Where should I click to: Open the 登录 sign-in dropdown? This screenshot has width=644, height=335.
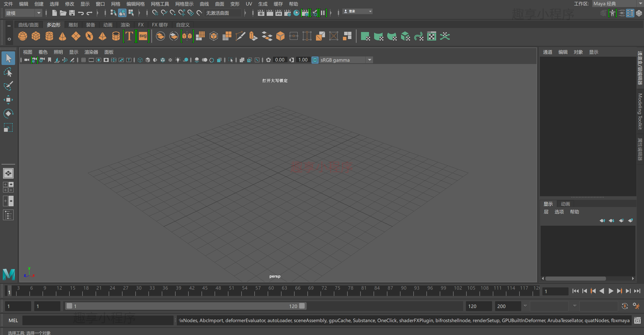pos(357,11)
